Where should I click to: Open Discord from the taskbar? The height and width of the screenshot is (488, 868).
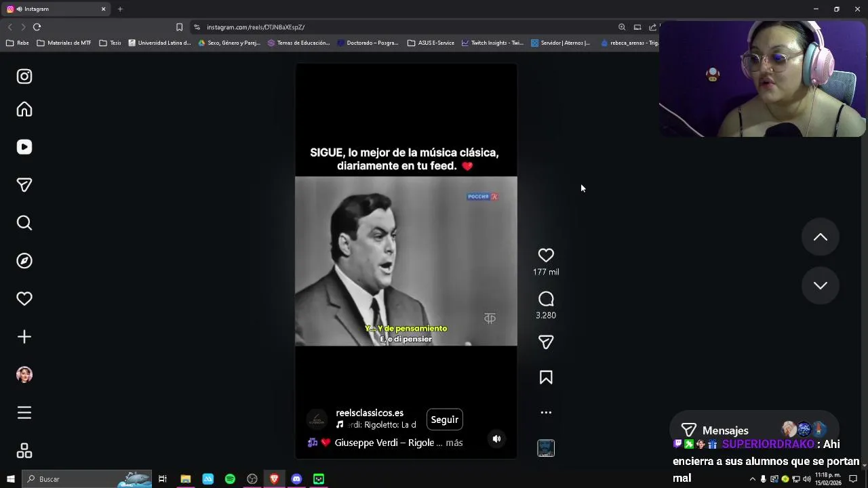click(x=296, y=479)
